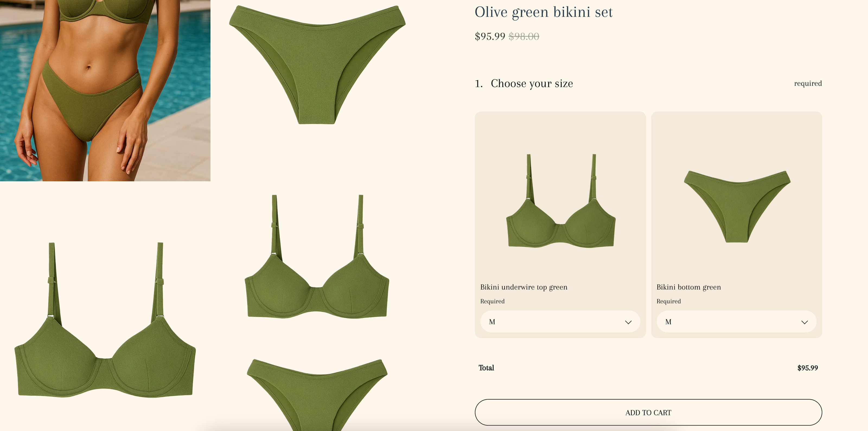The image size is (868, 431).
Task: Click the 'required' label beside size heading
Action: click(x=808, y=83)
